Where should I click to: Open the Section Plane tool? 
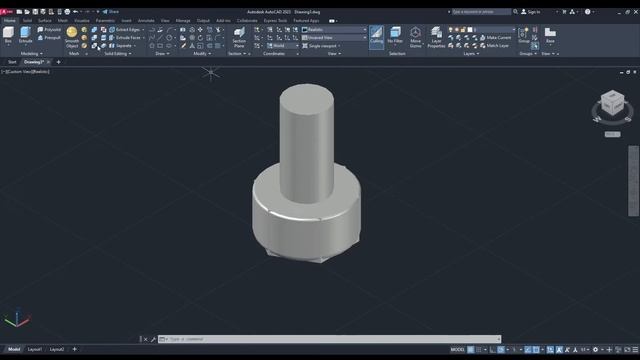239,38
